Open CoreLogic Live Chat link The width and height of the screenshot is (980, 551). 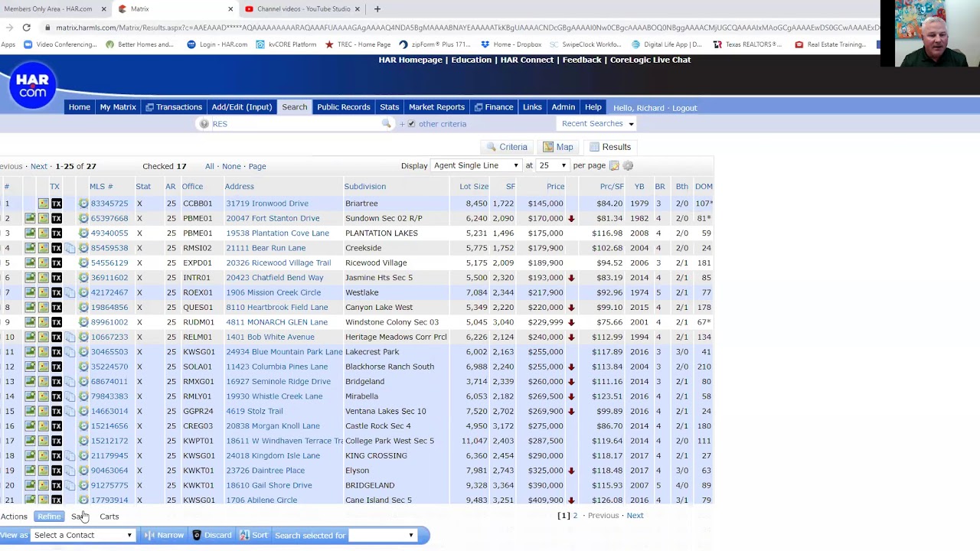point(650,60)
